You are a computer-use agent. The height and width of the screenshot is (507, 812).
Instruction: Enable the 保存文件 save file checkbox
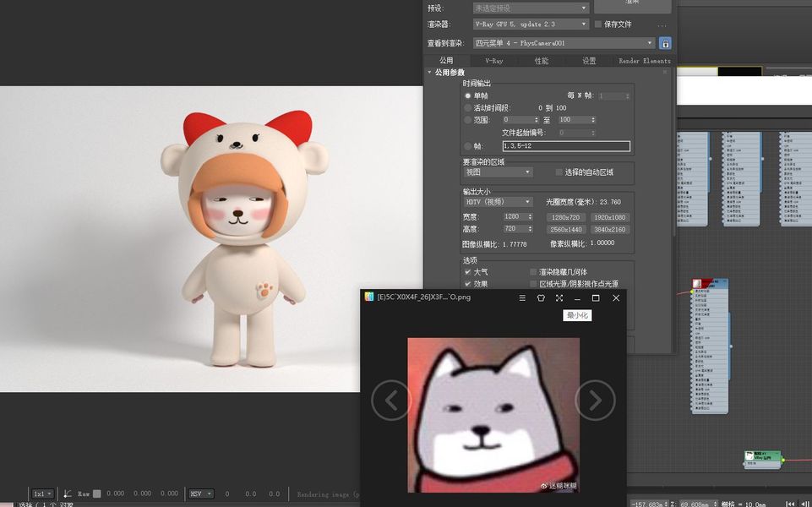coord(598,25)
